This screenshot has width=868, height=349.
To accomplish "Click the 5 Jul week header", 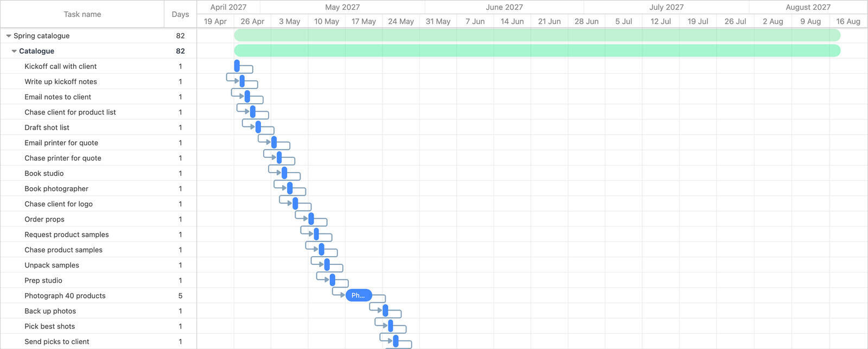I will (623, 21).
